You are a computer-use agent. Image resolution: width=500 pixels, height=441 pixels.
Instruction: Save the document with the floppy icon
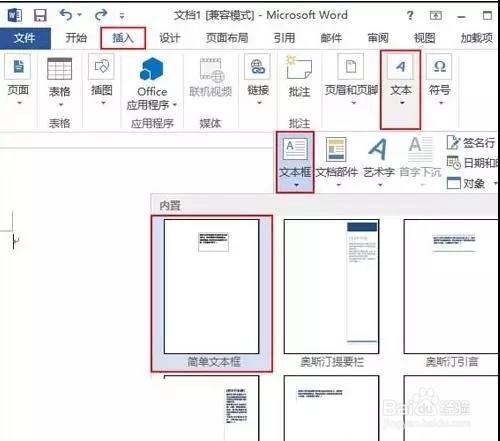pos(40,15)
